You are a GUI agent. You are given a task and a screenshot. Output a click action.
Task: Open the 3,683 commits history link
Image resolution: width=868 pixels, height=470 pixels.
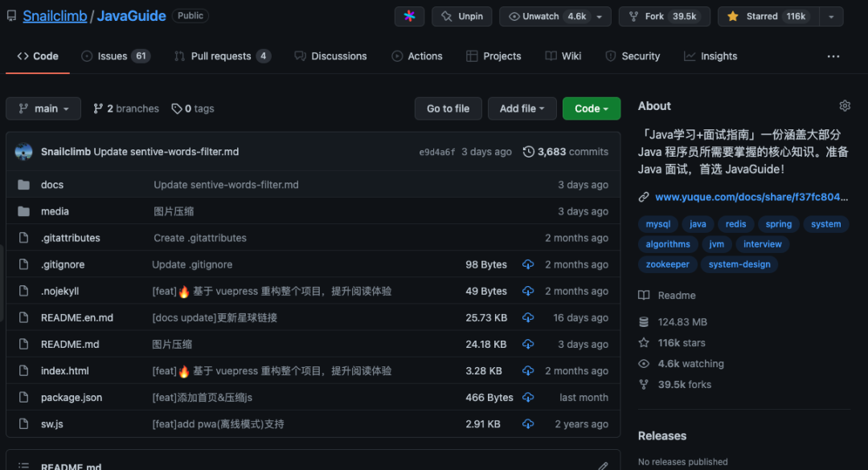(566, 152)
